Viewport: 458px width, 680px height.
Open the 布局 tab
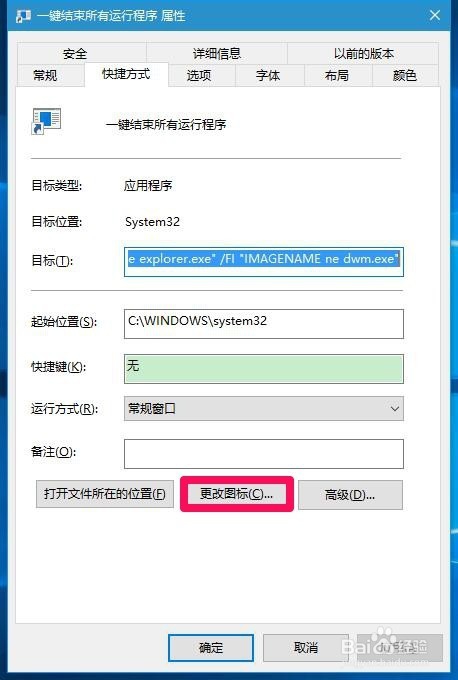coord(337,75)
